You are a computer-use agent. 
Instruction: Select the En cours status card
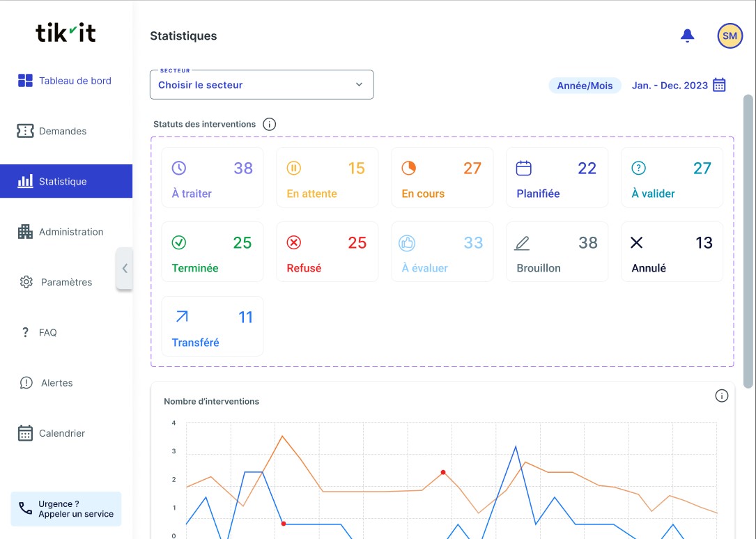pos(442,177)
